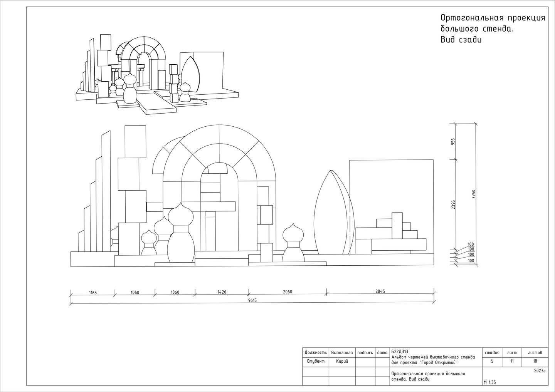Click the 955 vertical dimension
Viewport: 555px width, 392px height.
[x=453, y=142]
